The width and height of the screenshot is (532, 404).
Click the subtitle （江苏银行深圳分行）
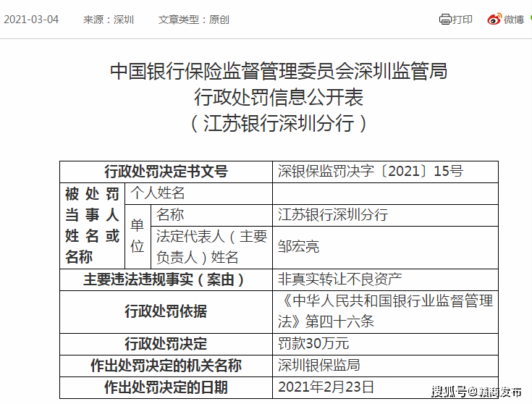click(279, 123)
